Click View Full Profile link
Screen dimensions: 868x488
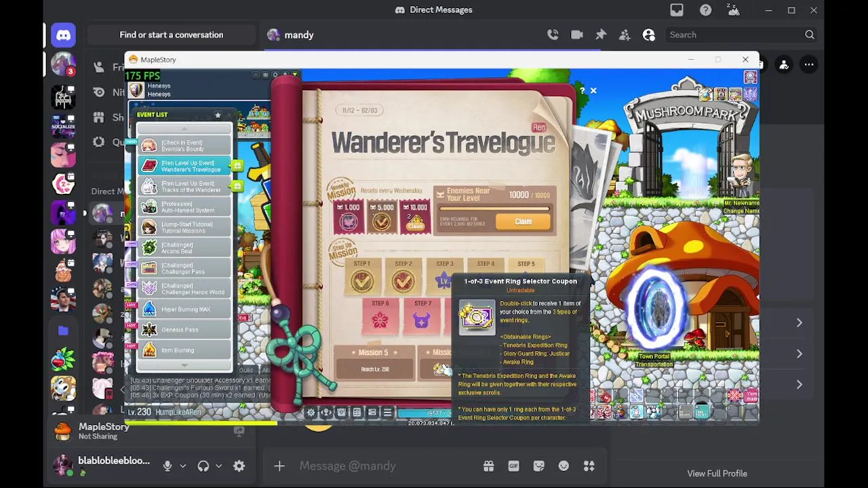click(717, 474)
